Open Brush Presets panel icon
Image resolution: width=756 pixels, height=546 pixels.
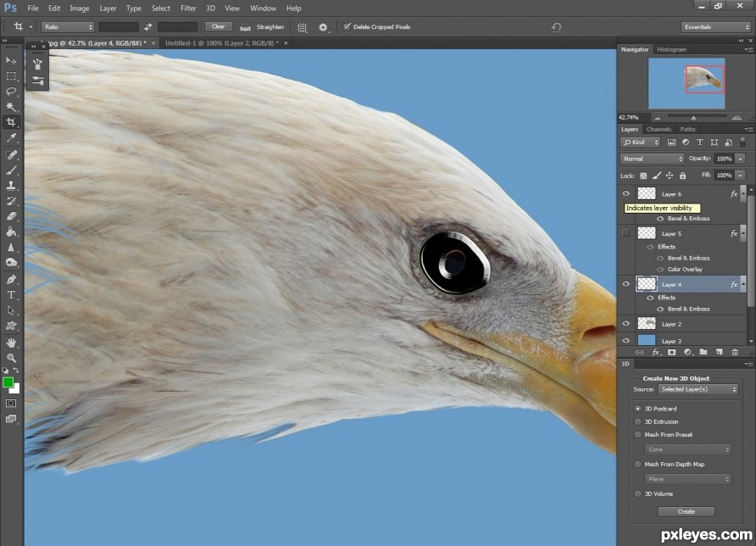click(37, 80)
